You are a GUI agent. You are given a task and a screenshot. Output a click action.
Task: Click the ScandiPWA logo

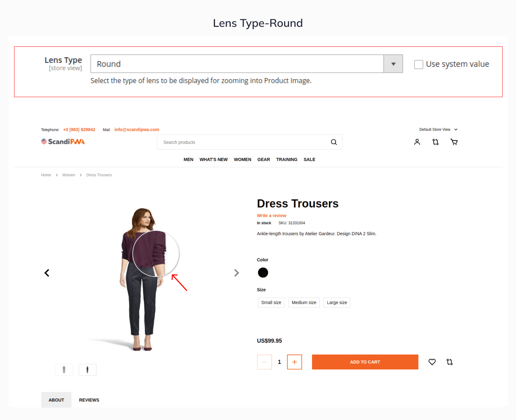pyautogui.click(x=63, y=141)
